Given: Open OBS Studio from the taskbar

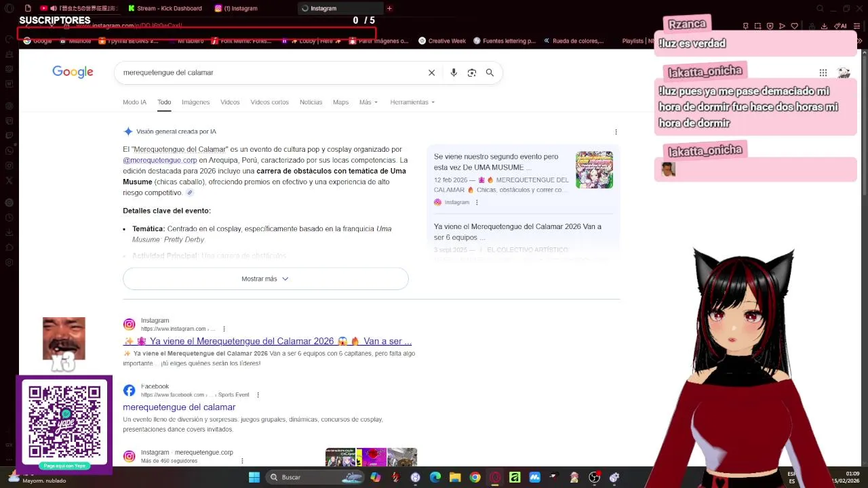Looking at the screenshot, I should click(594, 477).
